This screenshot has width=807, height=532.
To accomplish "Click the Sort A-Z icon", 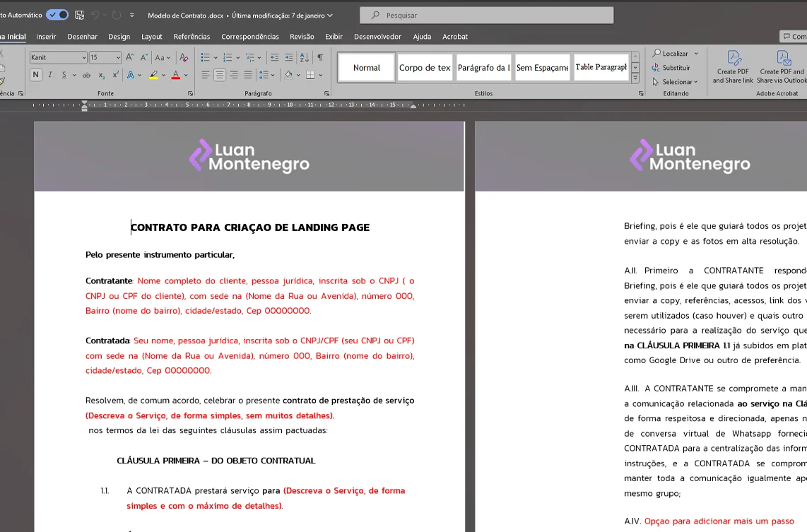I will pyautogui.click(x=305, y=57).
